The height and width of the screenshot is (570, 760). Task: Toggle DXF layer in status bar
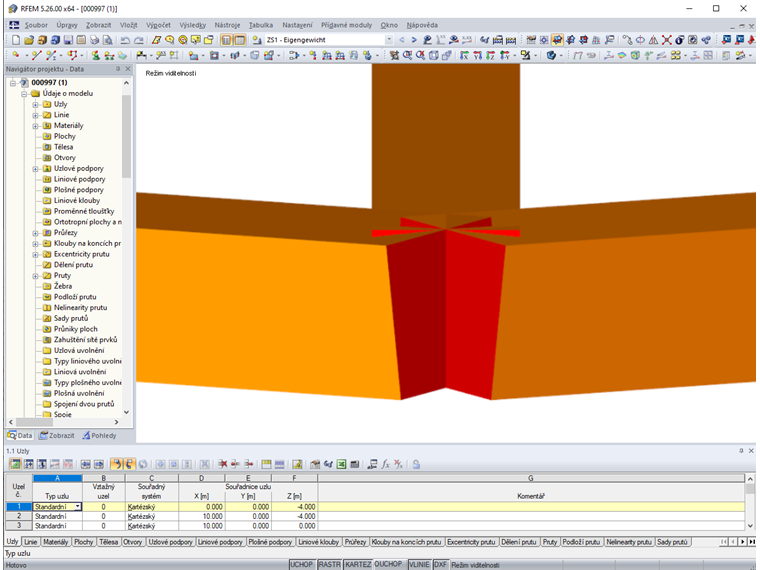[440, 565]
